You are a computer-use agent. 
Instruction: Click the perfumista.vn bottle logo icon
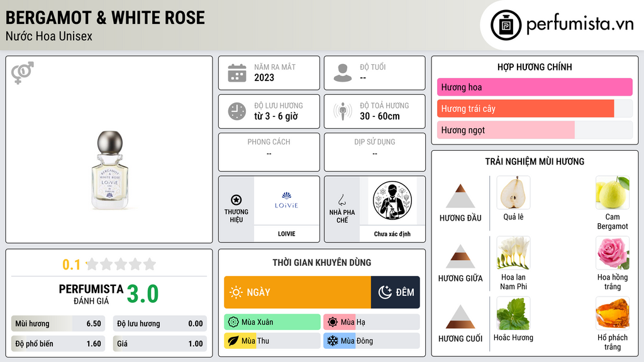coord(506,25)
